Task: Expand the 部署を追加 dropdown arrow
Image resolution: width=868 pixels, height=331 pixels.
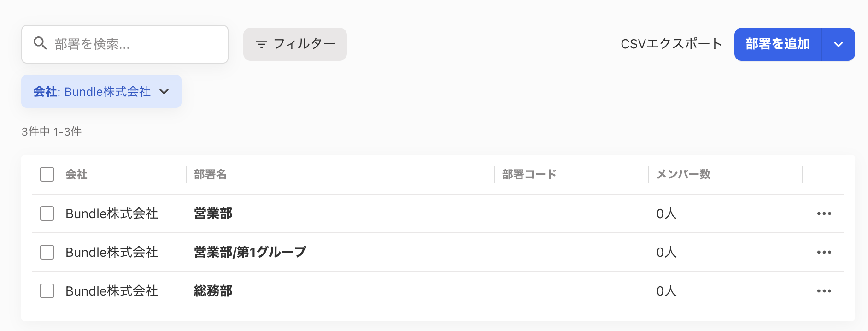Action: tap(838, 44)
